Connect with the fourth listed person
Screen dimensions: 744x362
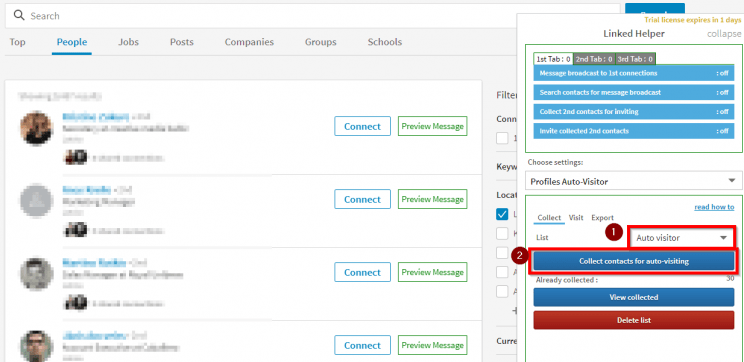click(363, 345)
